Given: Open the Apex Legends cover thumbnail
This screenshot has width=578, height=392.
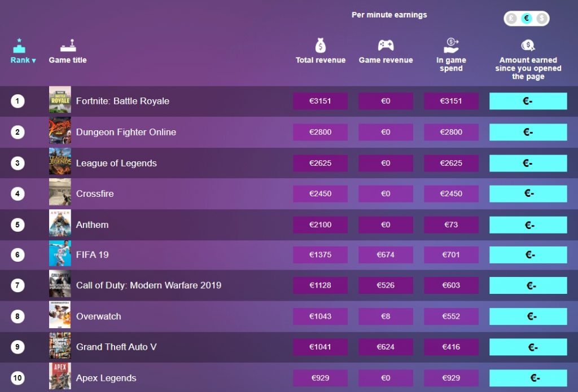Looking at the screenshot, I should point(60,376).
